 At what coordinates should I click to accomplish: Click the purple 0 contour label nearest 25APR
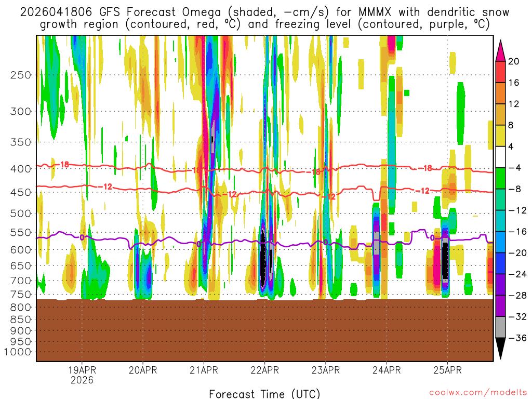pyautogui.click(x=432, y=237)
